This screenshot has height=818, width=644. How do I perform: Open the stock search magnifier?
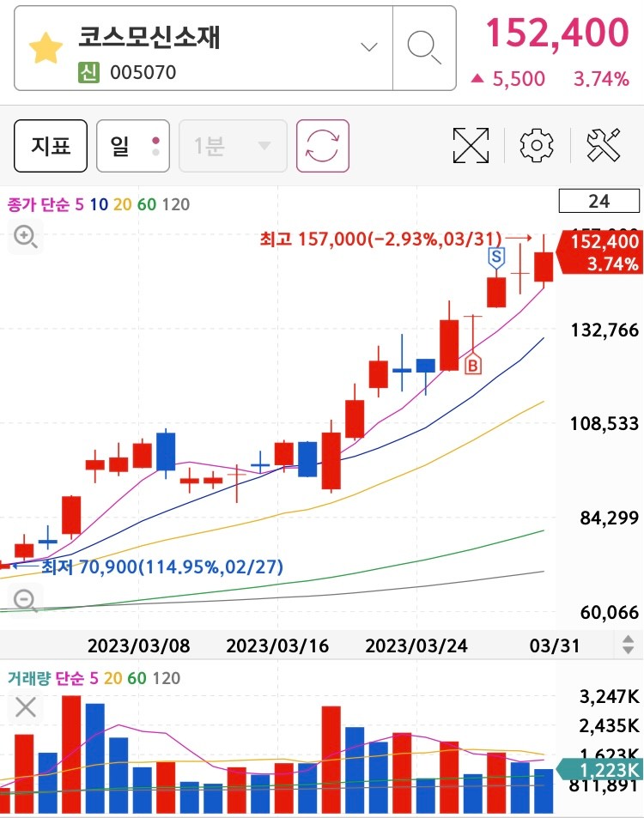424,48
